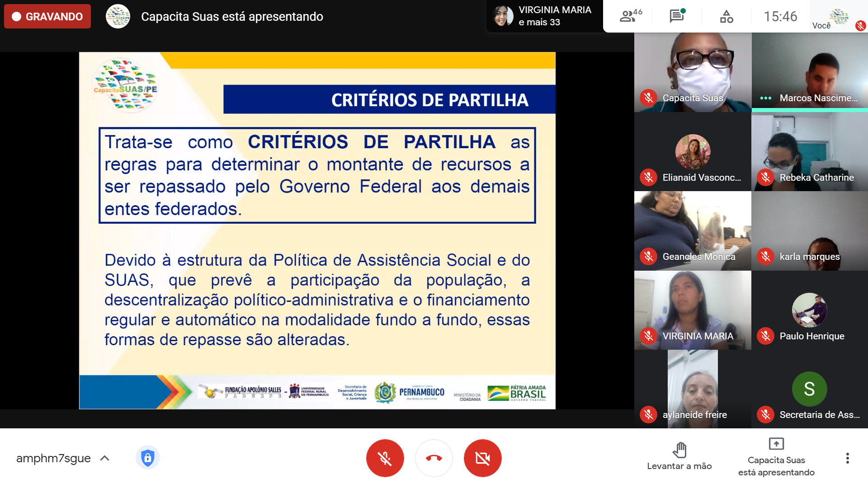Expand meeting details chevron beside amphm7sgue
Image resolution: width=868 pixels, height=488 pixels.
point(104,458)
